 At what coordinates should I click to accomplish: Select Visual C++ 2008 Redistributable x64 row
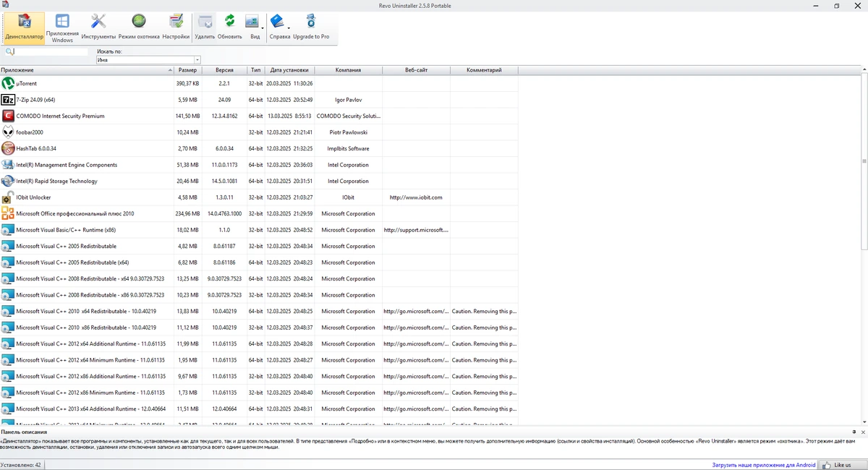pos(259,279)
